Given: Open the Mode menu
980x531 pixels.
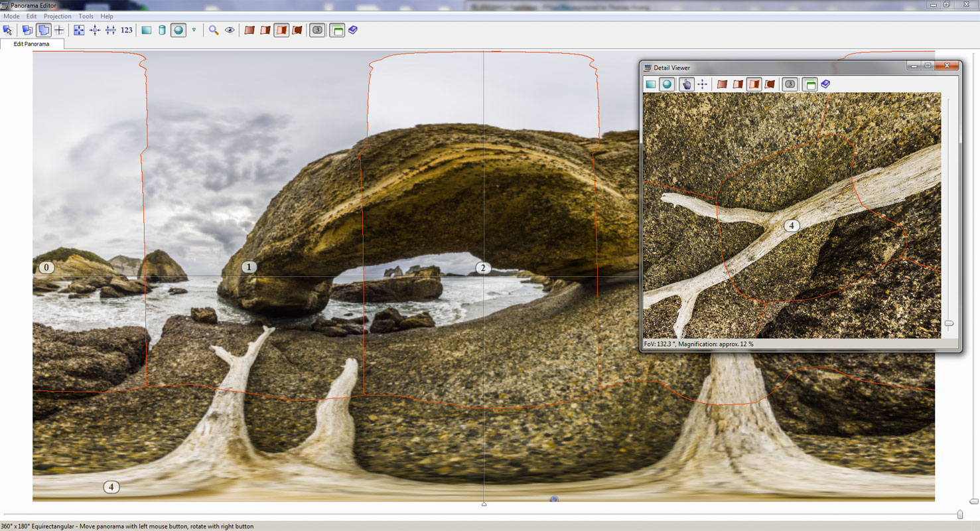Looking at the screenshot, I should [x=11, y=16].
